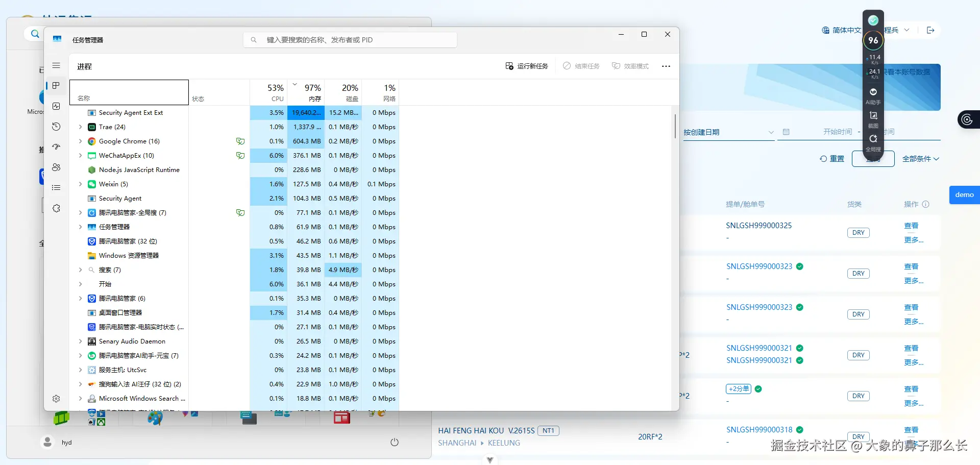Open Task Manager settings gear
The height and width of the screenshot is (465, 980).
(x=56, y=398)
